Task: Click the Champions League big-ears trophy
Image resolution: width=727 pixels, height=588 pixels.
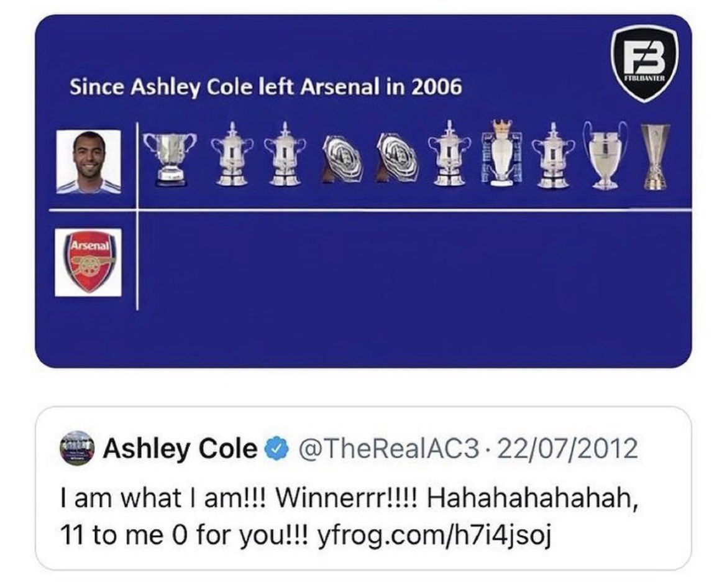Action: point(606,155)
